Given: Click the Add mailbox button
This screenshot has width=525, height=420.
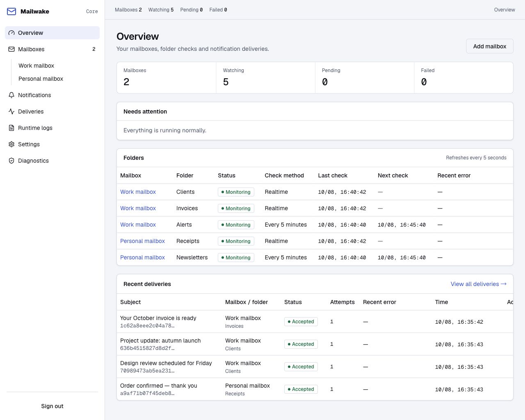Looking at the screenshot, I should (x=490, y=46).
